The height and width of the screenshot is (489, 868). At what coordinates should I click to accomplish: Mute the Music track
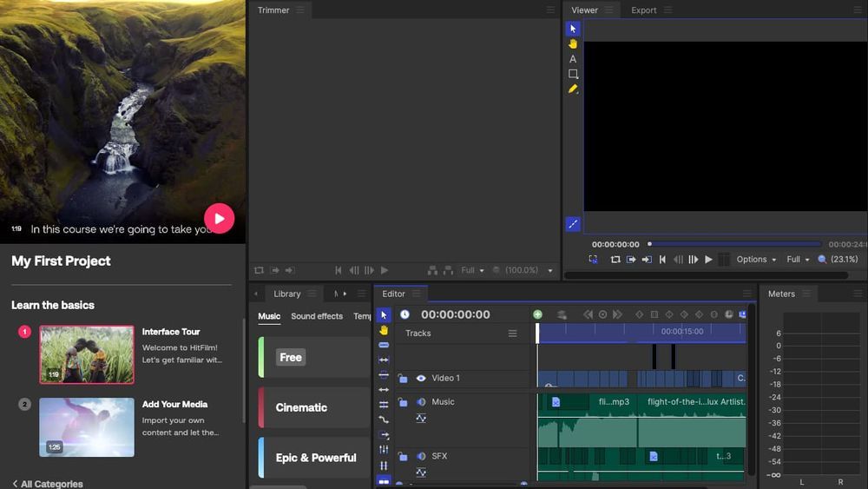(421, 402)
